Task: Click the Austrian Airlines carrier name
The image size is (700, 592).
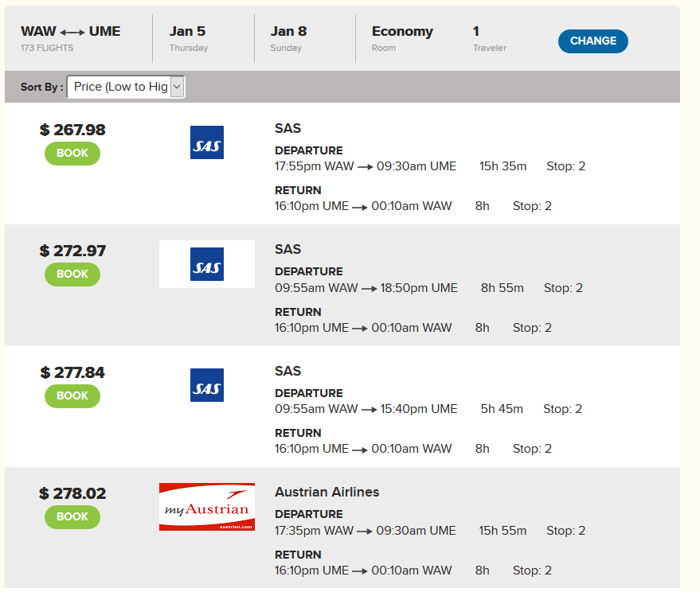Action: click(327, 492)
